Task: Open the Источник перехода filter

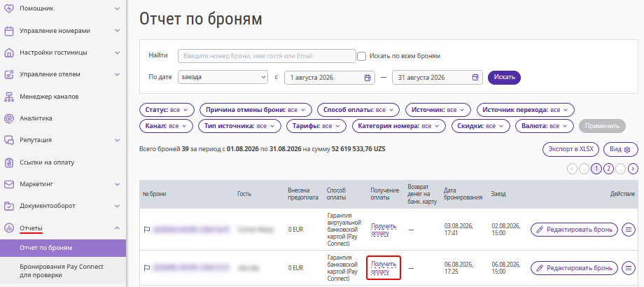Action: (525, 110)
